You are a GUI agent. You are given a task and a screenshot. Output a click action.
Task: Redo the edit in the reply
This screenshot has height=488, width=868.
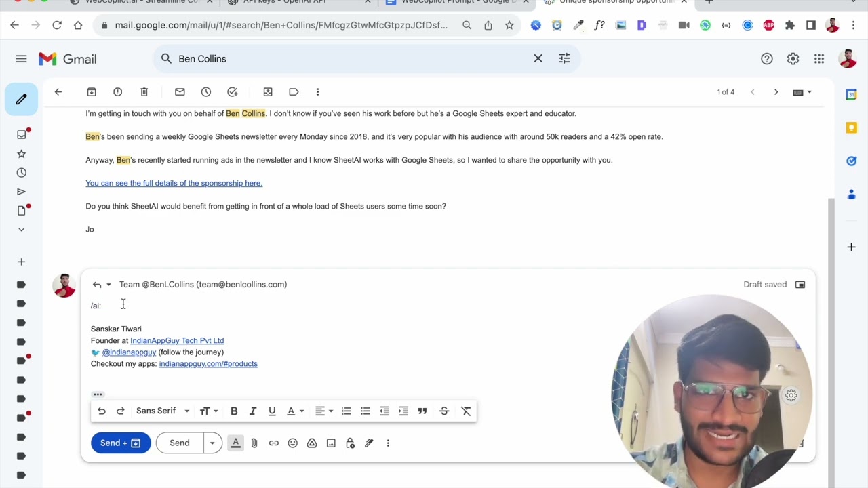point(121,411)
